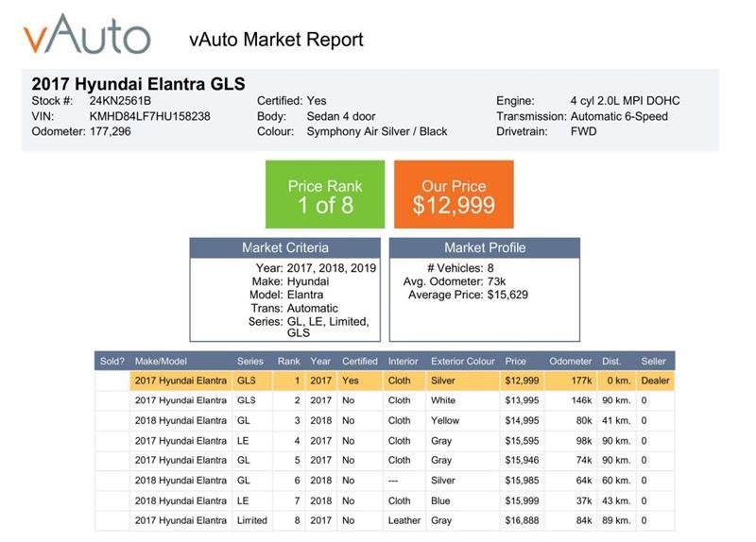Screen dimensions: 756x542
Task: Click the vAuto logo
Action: [x=87, y=34]
